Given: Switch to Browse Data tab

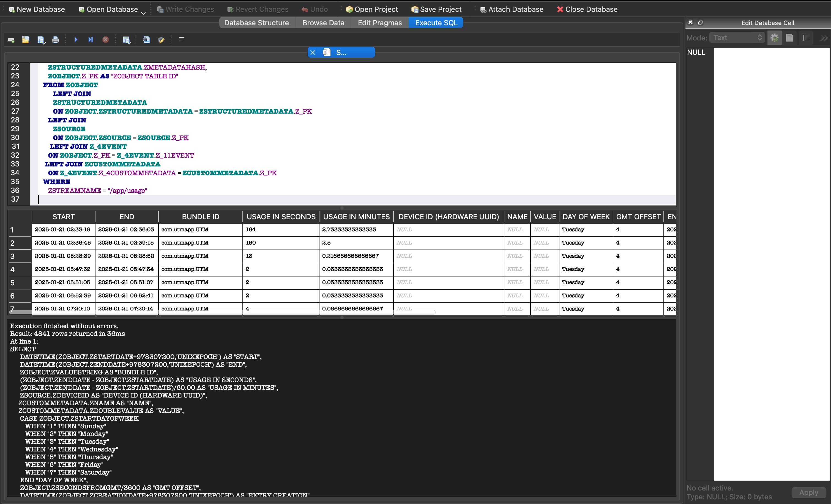Looking at the screenshot, I should pos(323,23).
